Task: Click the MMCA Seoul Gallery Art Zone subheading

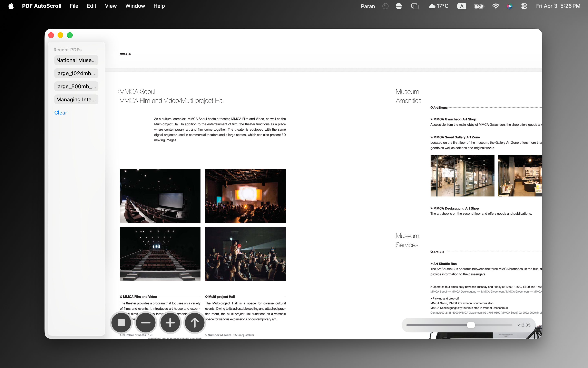Action: (455, 137)
